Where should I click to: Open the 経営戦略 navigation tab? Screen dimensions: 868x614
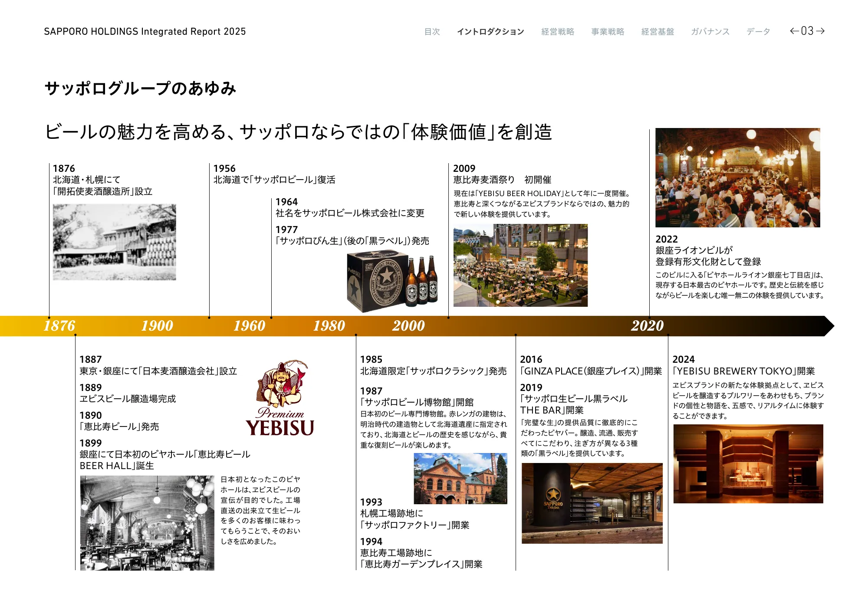coord(558,32)
